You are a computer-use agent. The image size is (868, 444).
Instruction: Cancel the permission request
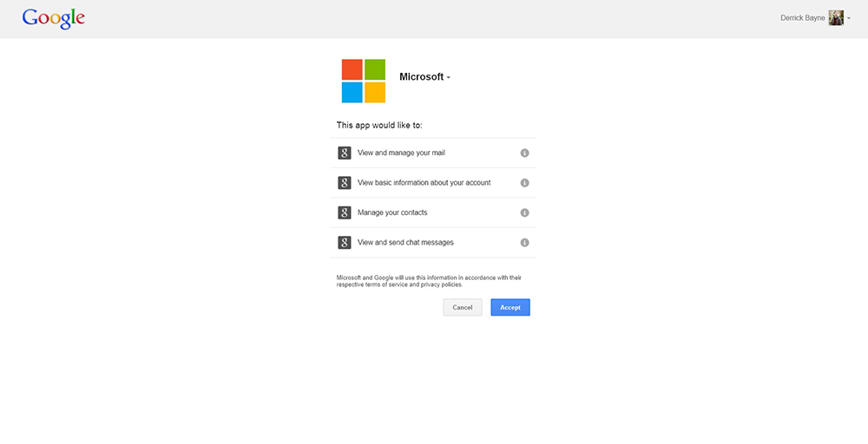tap(463, 308)
